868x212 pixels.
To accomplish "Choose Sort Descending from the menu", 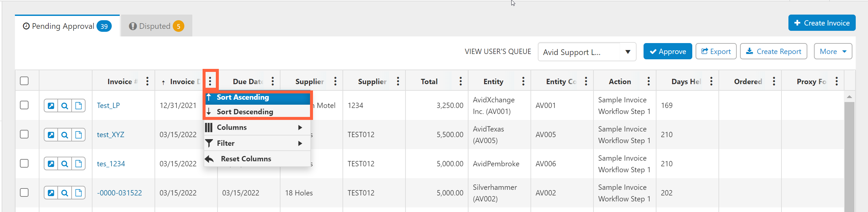I will [x=257, y=112].
